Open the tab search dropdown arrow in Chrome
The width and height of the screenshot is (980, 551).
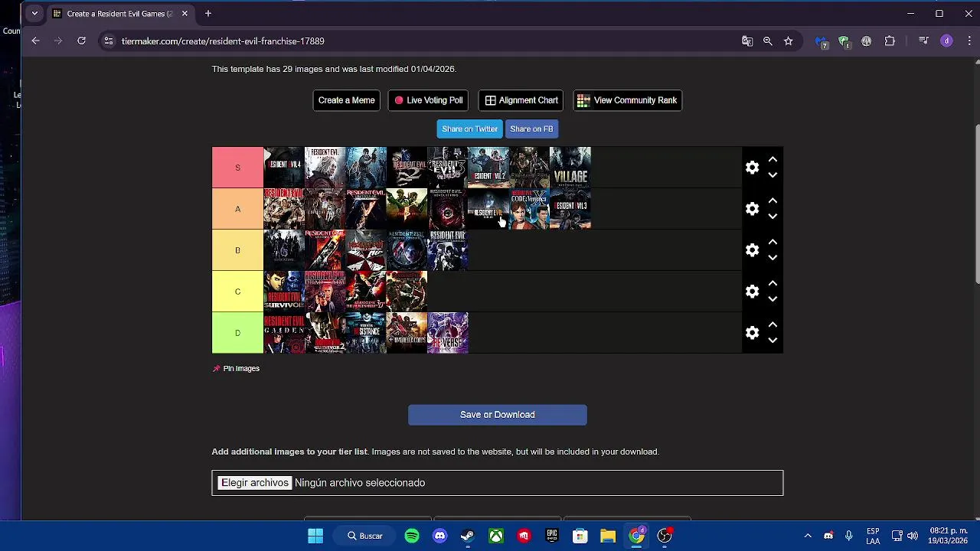tap(34, 13)
